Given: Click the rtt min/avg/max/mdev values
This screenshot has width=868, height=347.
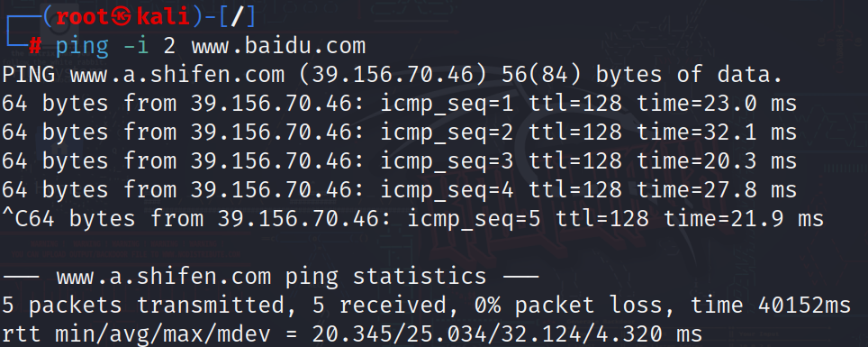Looking at the screenshot, I should point(506,333).
